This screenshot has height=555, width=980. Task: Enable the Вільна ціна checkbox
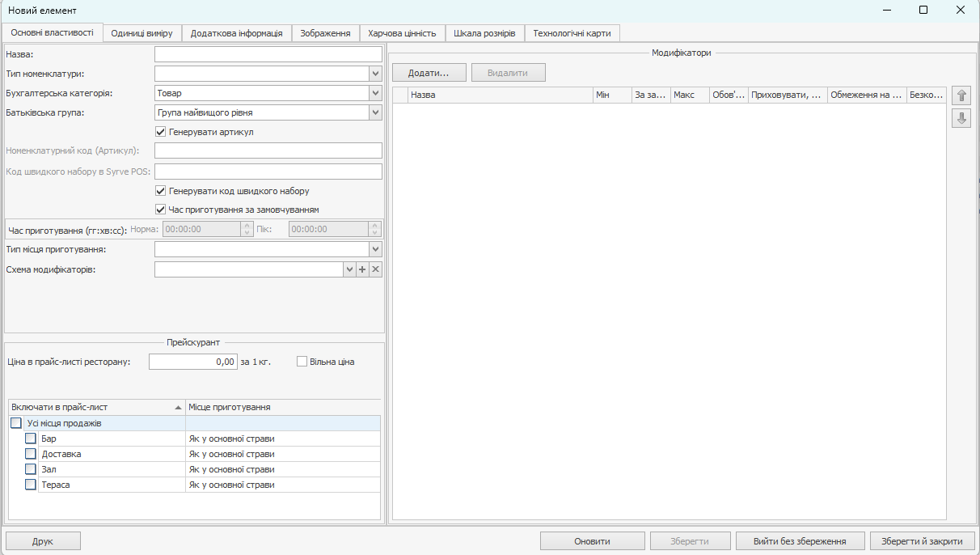tap(302, 362)
